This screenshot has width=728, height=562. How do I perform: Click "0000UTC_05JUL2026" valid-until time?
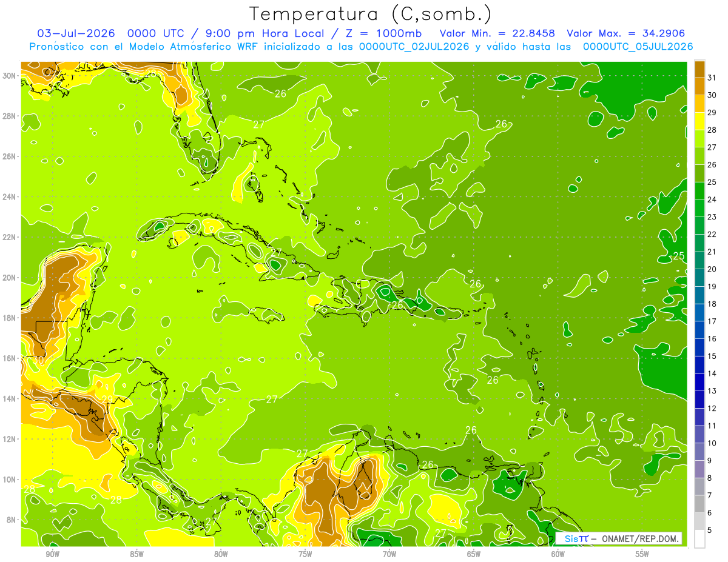pos(638,47)
